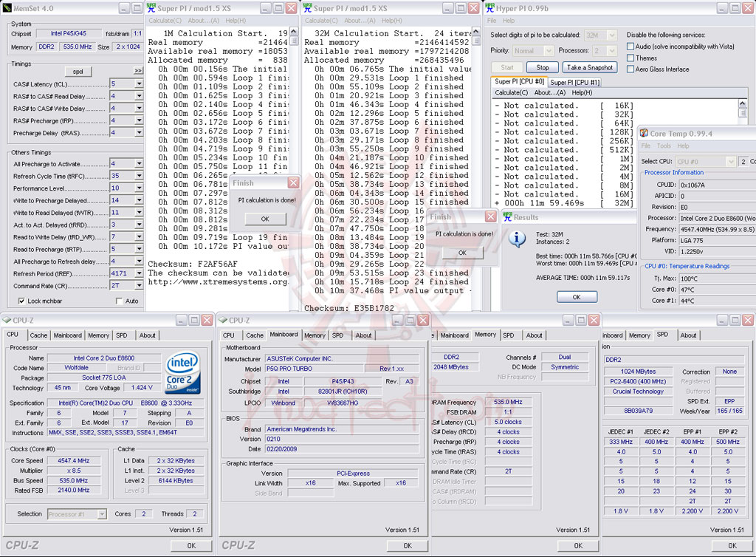Check the Aero Glass Interface option
This screenshot has width=756, height=557.
(x=630, y=69)
